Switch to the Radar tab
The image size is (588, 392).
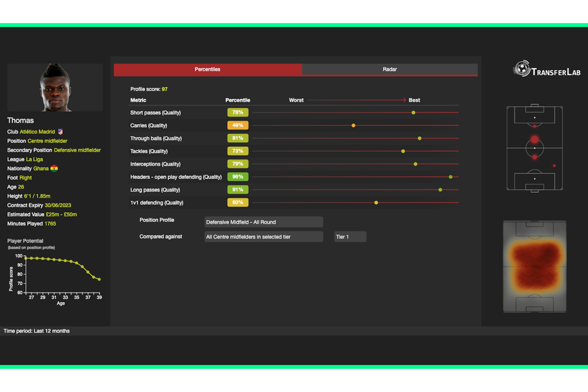pos(390,69)
